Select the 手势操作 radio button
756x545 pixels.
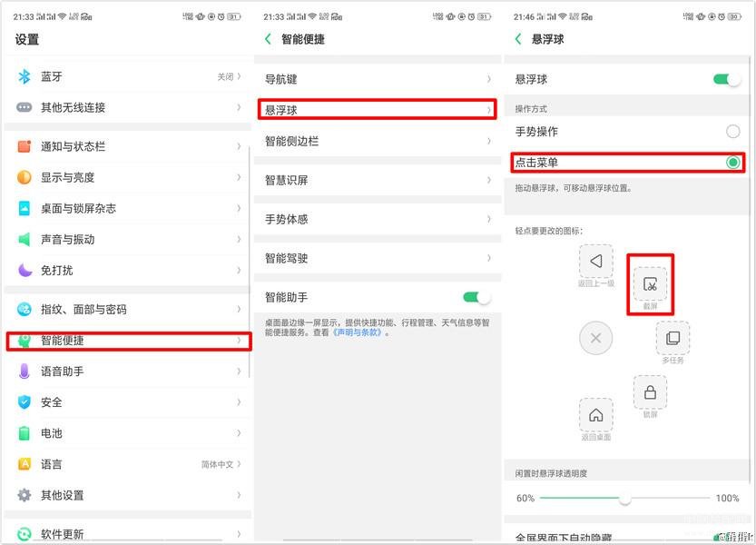point(733,132)
